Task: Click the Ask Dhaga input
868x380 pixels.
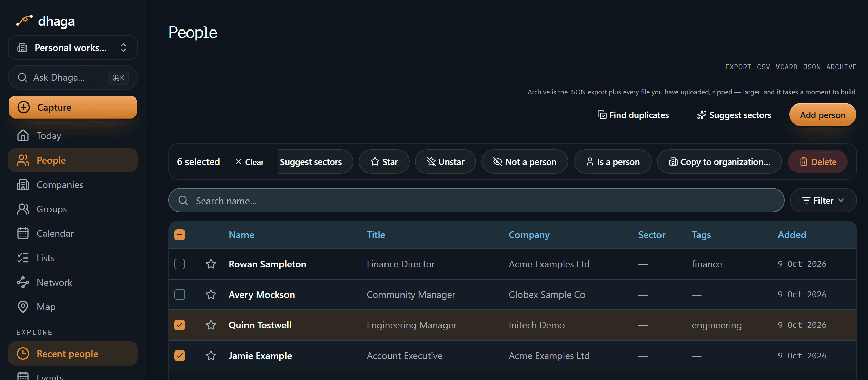Action: [73, 77]
